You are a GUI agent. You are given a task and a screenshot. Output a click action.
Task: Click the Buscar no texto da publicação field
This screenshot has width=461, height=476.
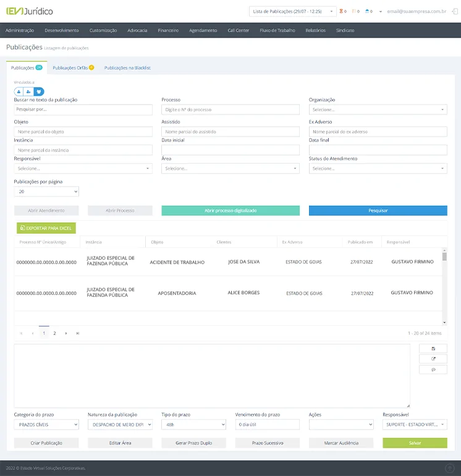click(83, 109)
